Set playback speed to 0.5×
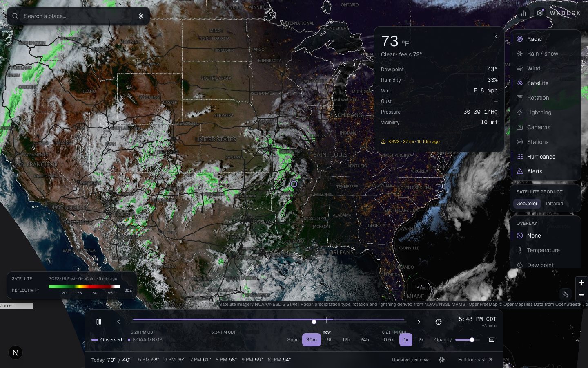588x368 pixels. 389,340
